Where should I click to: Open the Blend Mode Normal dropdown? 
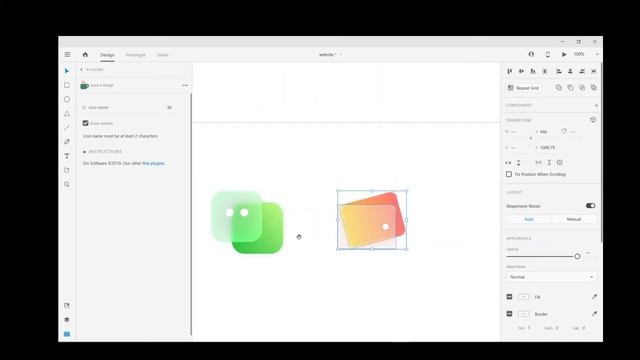tap(551, 277)
